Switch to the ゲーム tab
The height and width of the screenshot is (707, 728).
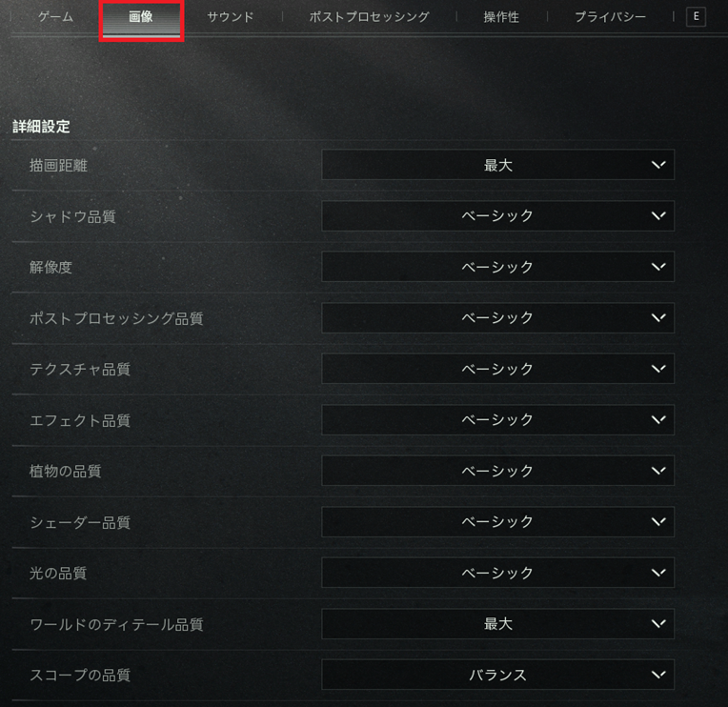55,17
